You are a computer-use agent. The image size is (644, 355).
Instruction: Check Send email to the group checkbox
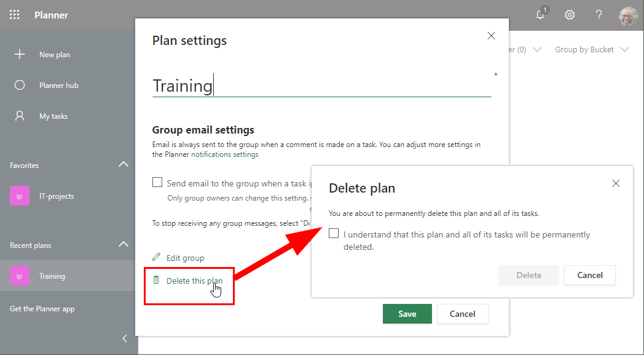(x=157, y=182)
